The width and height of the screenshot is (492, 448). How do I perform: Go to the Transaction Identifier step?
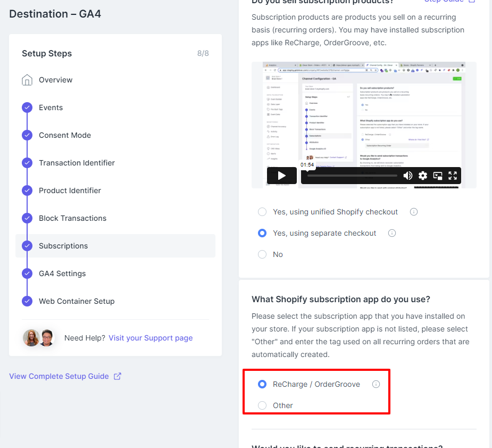[x=77, y=163]
